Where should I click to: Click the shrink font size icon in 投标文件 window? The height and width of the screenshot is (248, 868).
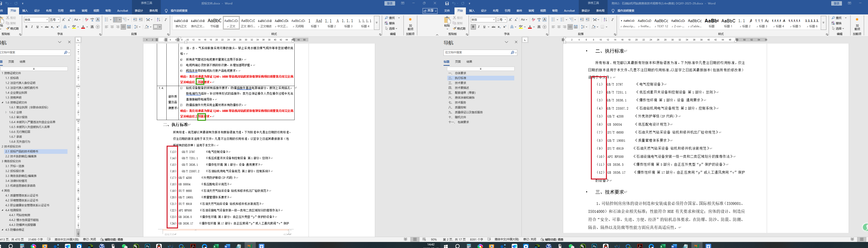point(69,20)
